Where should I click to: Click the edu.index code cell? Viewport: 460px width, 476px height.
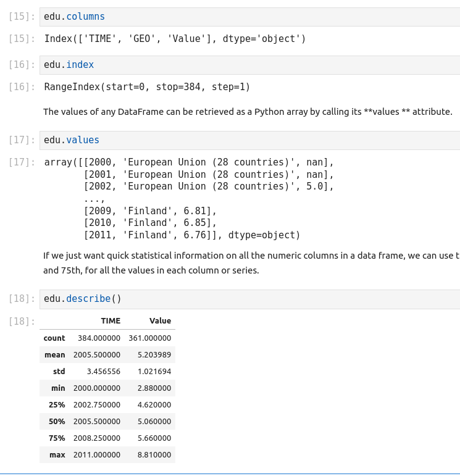tap(247, 65)
